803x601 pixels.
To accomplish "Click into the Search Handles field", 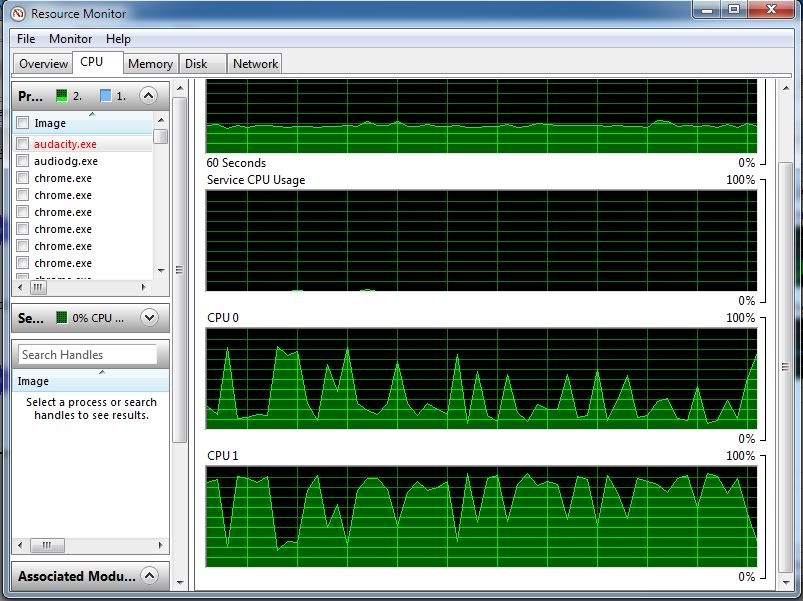I will pyautogui.click(x=87, y=355).
